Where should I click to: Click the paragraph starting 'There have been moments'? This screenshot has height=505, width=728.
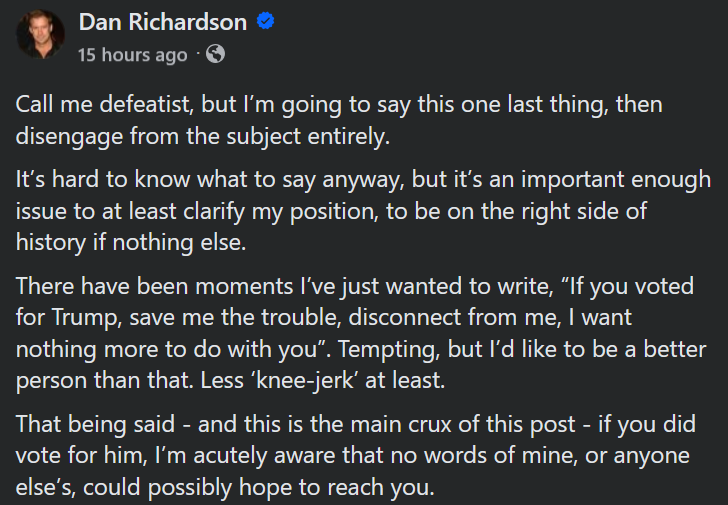coord(361,333)
